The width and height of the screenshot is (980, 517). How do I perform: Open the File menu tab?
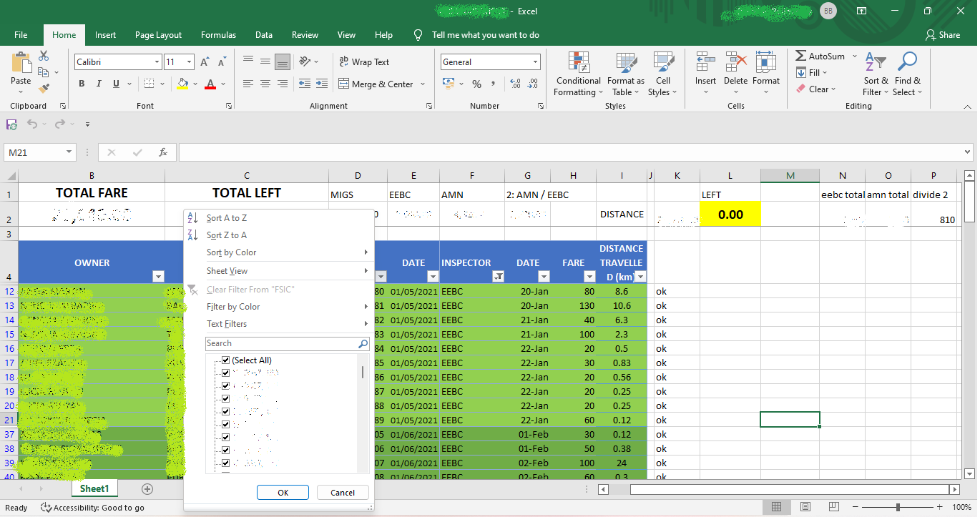coord(21,35)
